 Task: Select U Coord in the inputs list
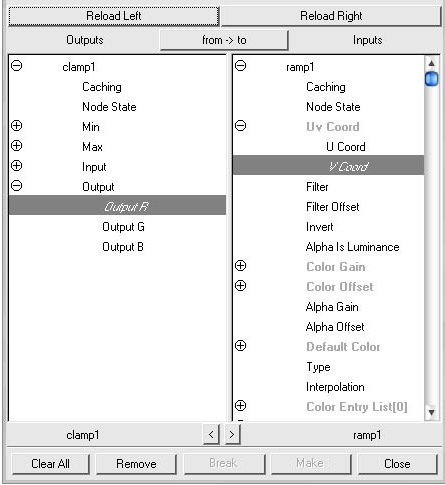[346, 147]
